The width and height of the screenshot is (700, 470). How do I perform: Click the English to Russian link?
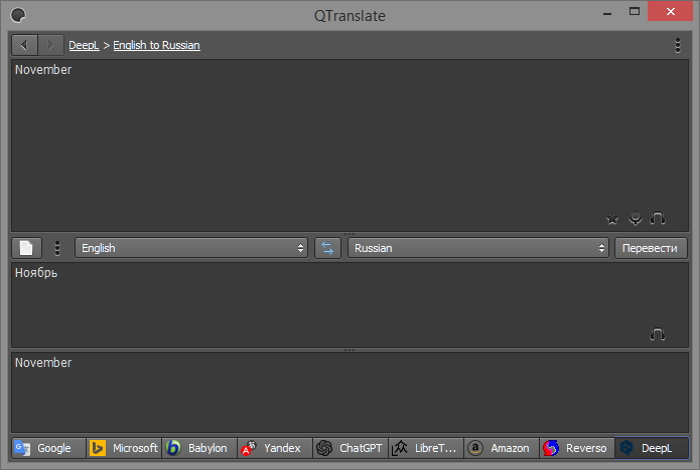(157, 45)
